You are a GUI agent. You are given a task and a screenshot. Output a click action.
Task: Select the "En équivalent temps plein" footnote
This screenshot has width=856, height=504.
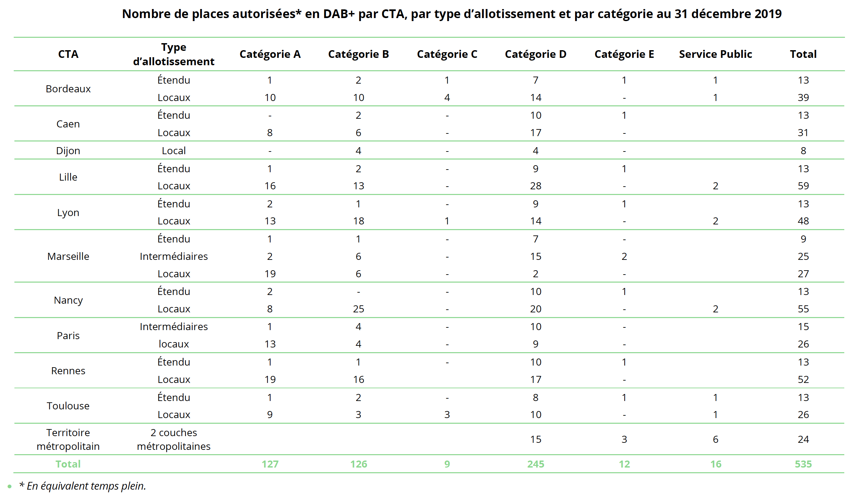tap(83, 486)
